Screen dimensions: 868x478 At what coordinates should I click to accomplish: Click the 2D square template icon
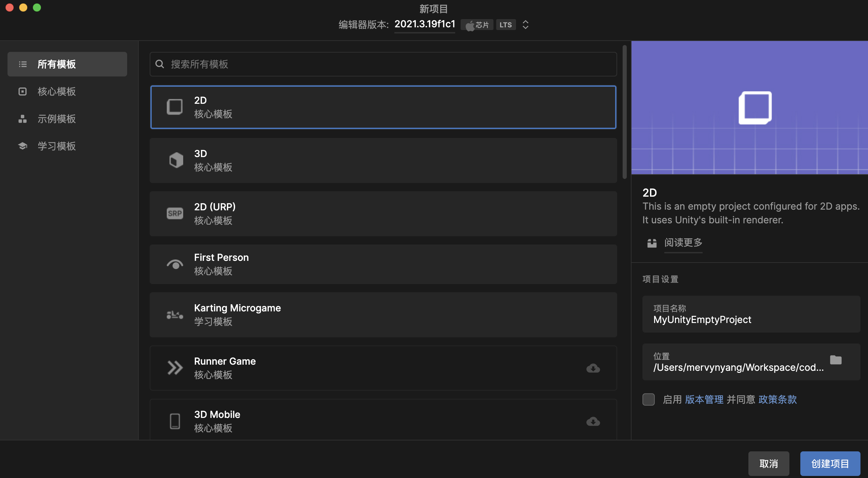(175, 107)
